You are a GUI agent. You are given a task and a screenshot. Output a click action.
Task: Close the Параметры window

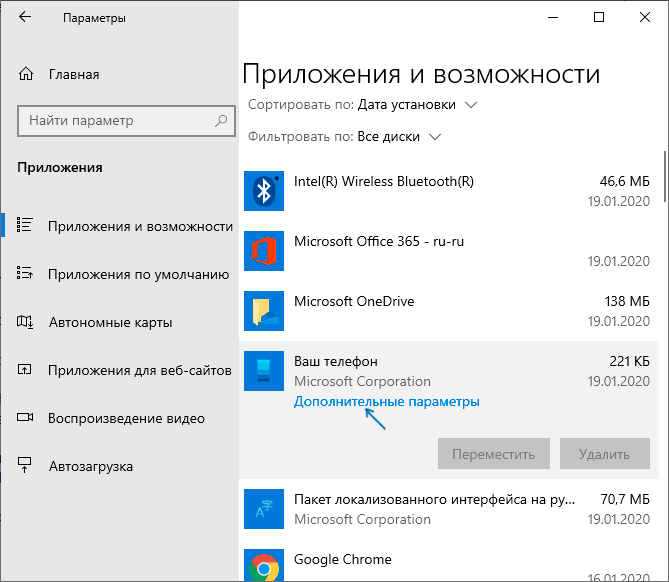click(645, 17)
